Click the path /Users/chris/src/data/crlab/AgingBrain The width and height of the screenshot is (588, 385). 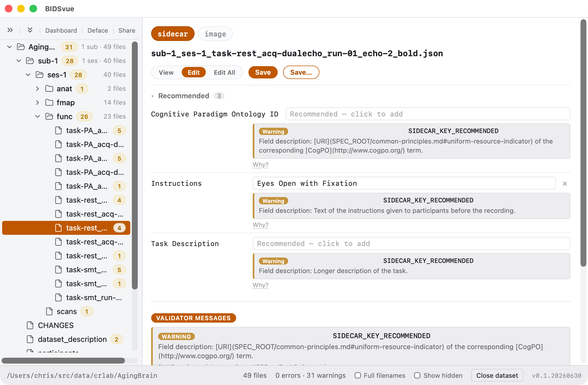click(x=82, y=375)
